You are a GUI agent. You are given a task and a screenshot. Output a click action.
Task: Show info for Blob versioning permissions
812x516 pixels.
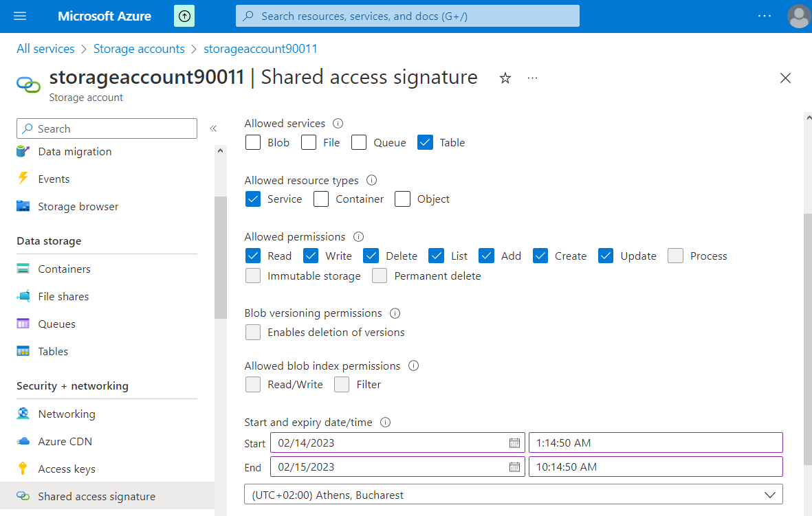pyautogui.click(x=395, y=313)
